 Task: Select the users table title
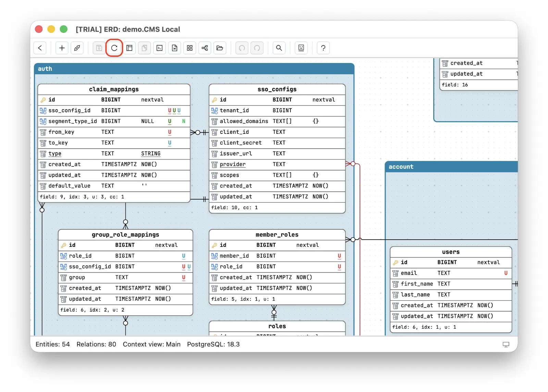click(451, 252)
